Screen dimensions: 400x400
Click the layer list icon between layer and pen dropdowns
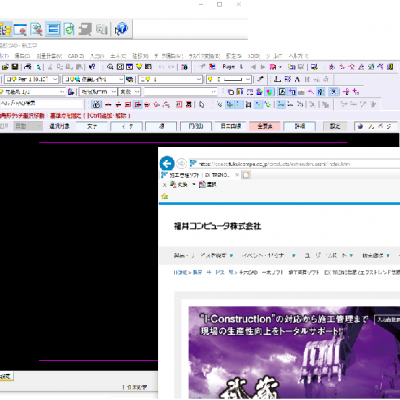click(130, 79)
